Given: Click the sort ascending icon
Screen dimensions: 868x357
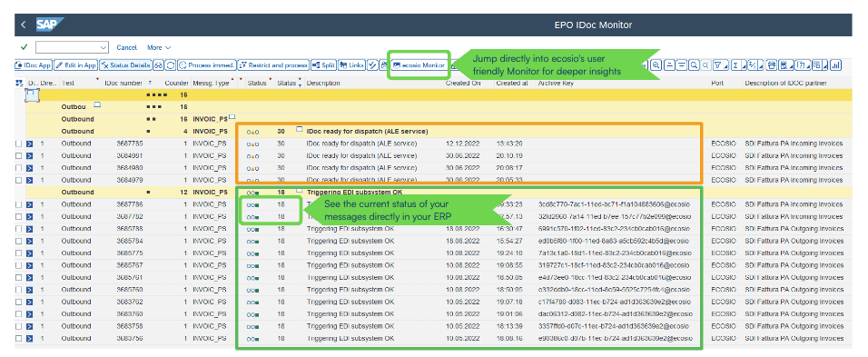Looking at the screenshot, I should point(669,65).
